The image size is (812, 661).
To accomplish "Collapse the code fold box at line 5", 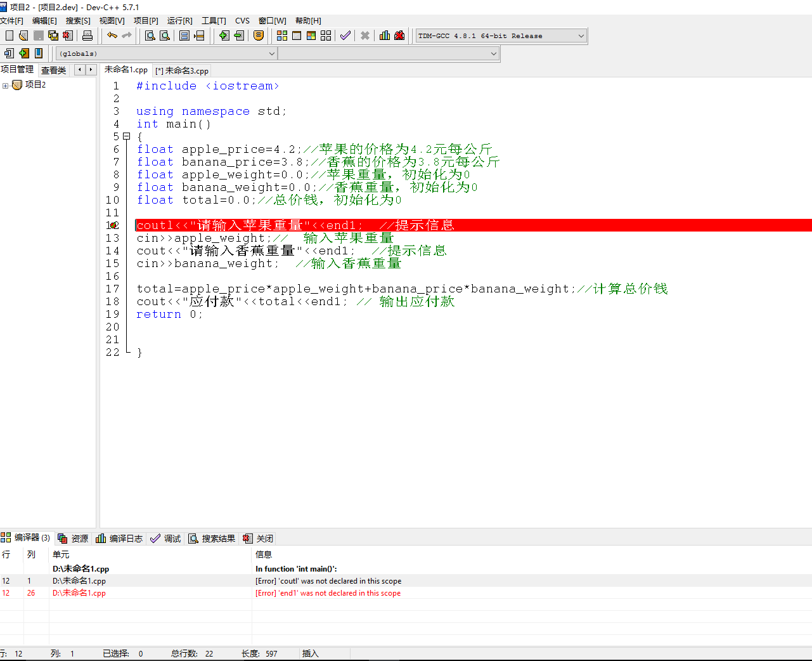I will point(127,136).
